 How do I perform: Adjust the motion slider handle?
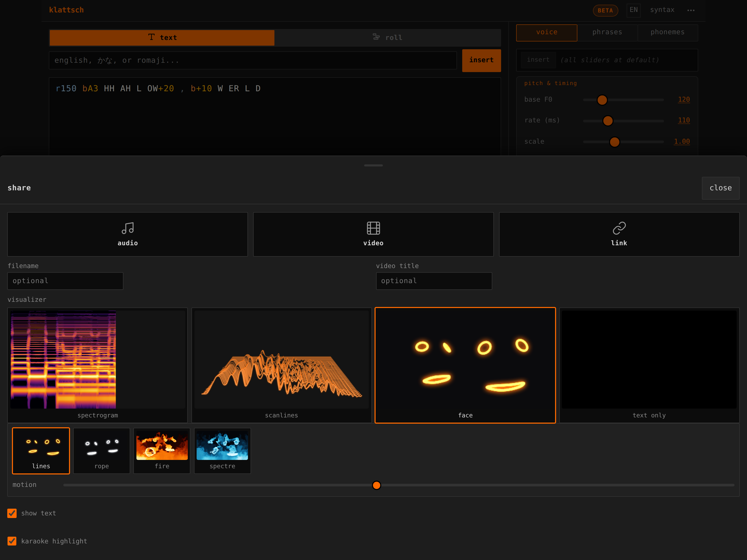click(x=377, y=485)
